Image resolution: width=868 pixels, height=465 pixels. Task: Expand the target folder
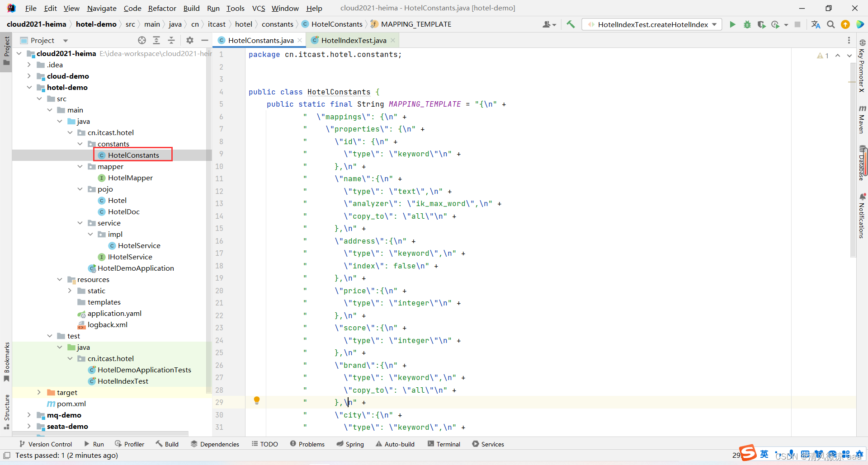[39, 392]
